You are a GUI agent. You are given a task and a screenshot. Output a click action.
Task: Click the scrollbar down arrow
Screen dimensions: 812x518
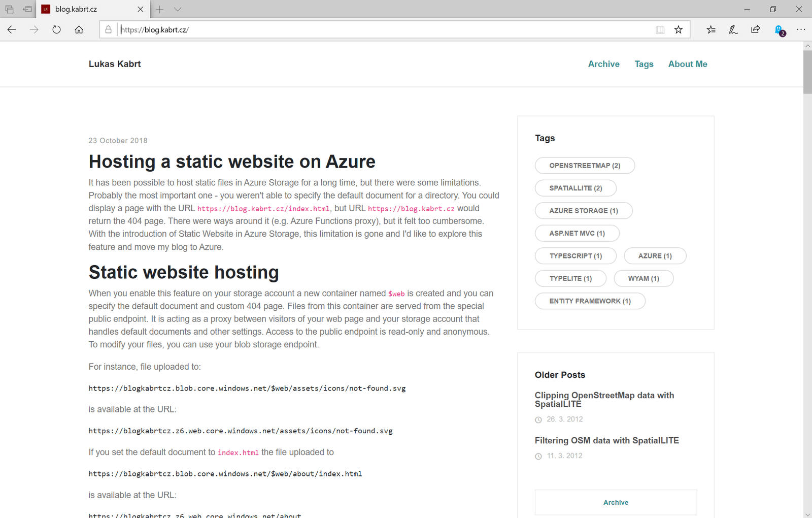click(x=807, y=514)
